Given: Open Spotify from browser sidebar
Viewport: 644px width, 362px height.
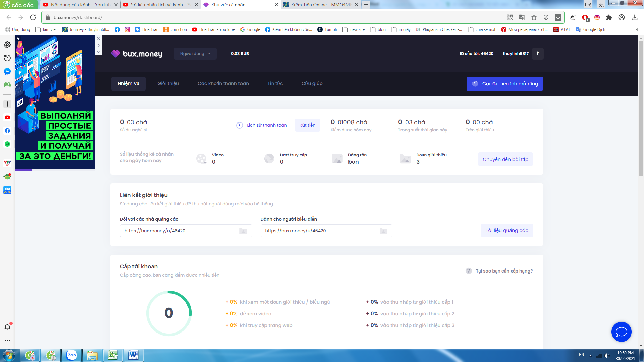Looking at the screenshot, I should coord(7,144).
